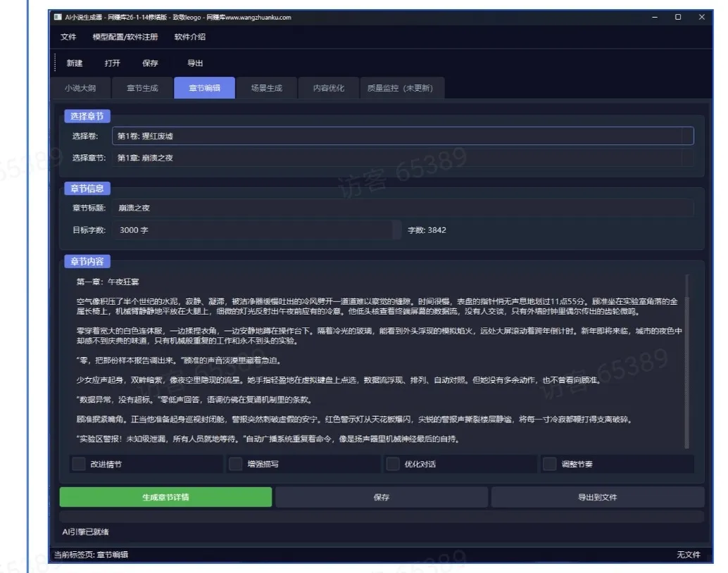
Task: Click the application icon in title bar
Action: click(58, 17)
